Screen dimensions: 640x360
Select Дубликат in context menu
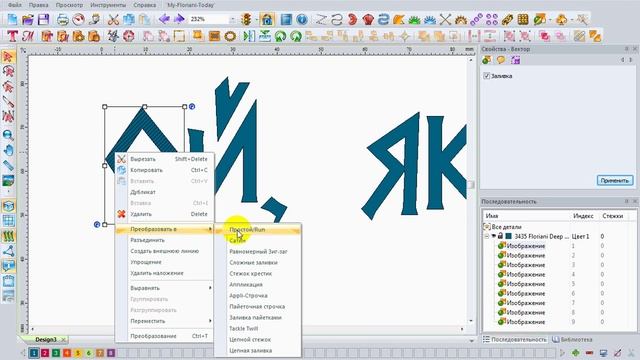164,192
